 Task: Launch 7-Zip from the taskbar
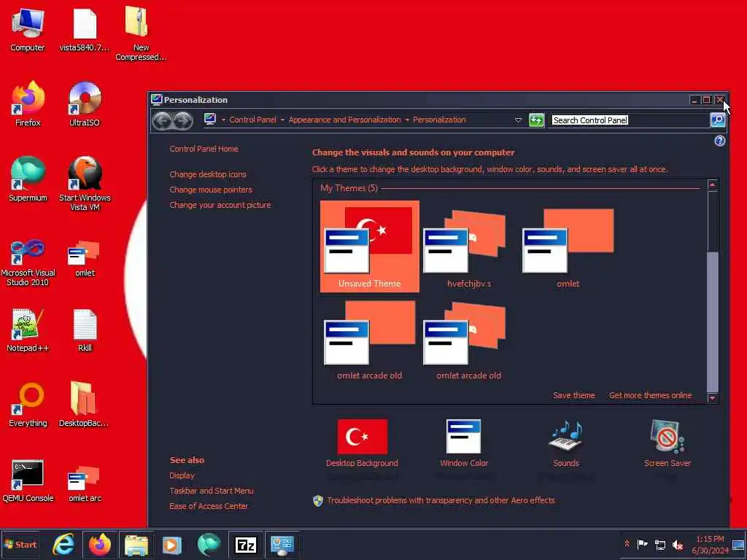(x=246, y=544)
